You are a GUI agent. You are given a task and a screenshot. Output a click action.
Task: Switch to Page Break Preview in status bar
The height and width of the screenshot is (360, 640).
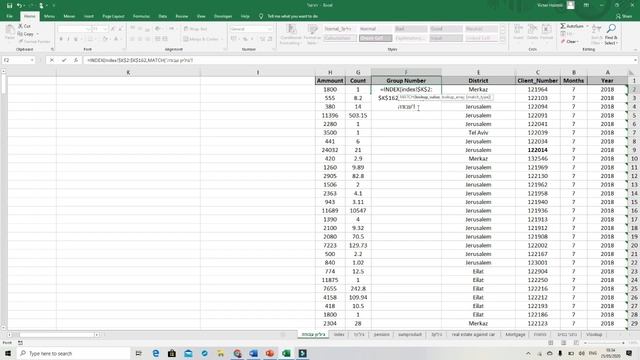[576, 343]
